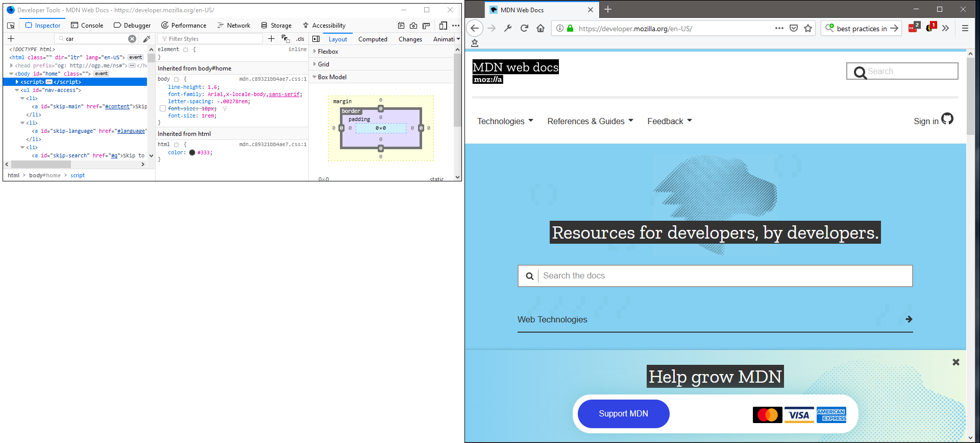Toggle the rulers icon in DevTools toolbar

click(426, 26)
